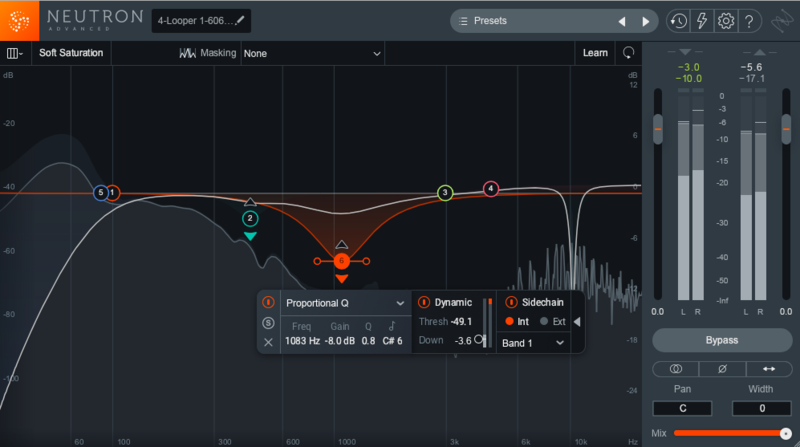Click the iZotope wave logo icon

tap(782, 21)
